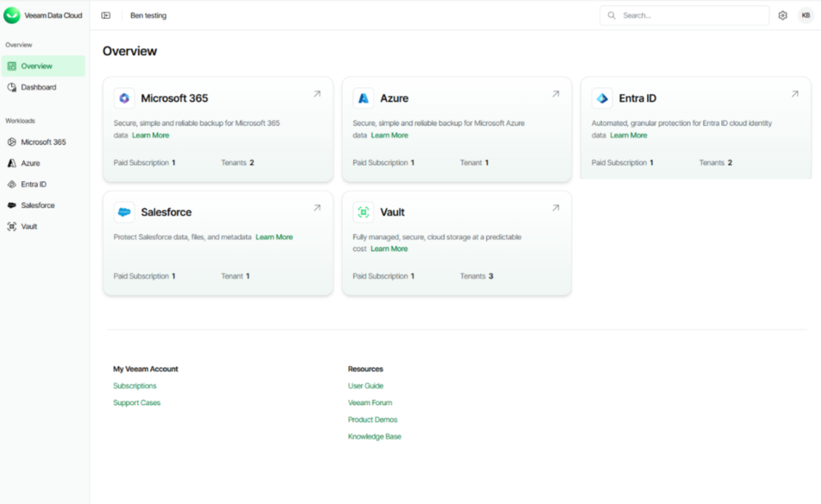The width and height of the screenshot is (821, 504).
Task: Open Microsoft 365 card via arrow icon
Action: [317, 94]
